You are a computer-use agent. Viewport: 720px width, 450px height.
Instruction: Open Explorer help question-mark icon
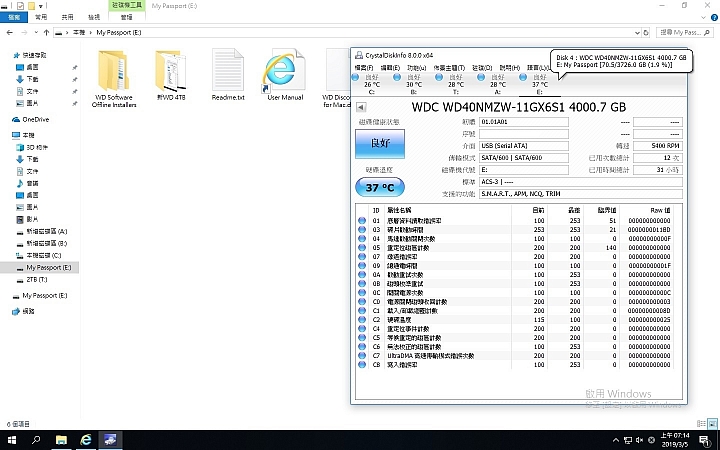714,17
